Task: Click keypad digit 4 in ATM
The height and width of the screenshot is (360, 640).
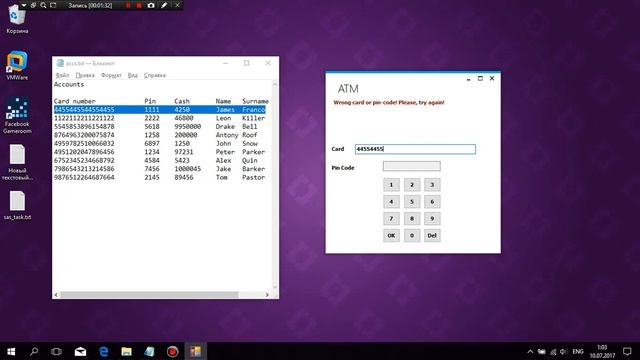Action: click(391, 202)
